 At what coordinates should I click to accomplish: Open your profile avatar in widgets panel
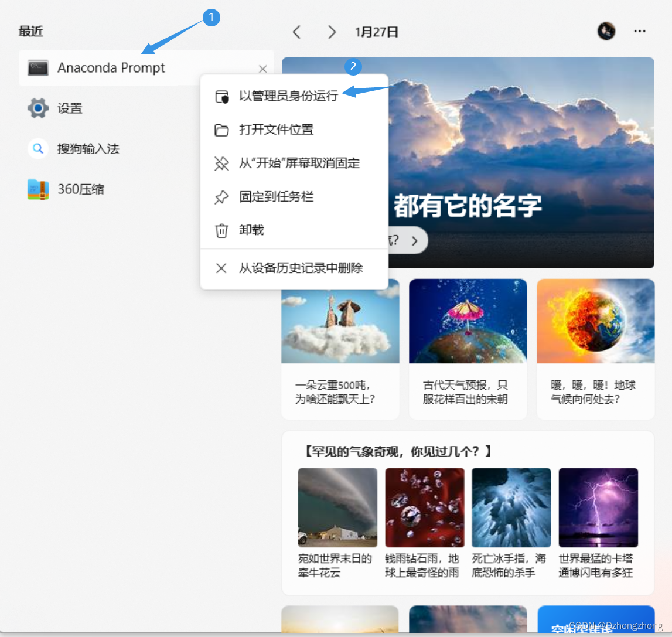tap(607, 31)
